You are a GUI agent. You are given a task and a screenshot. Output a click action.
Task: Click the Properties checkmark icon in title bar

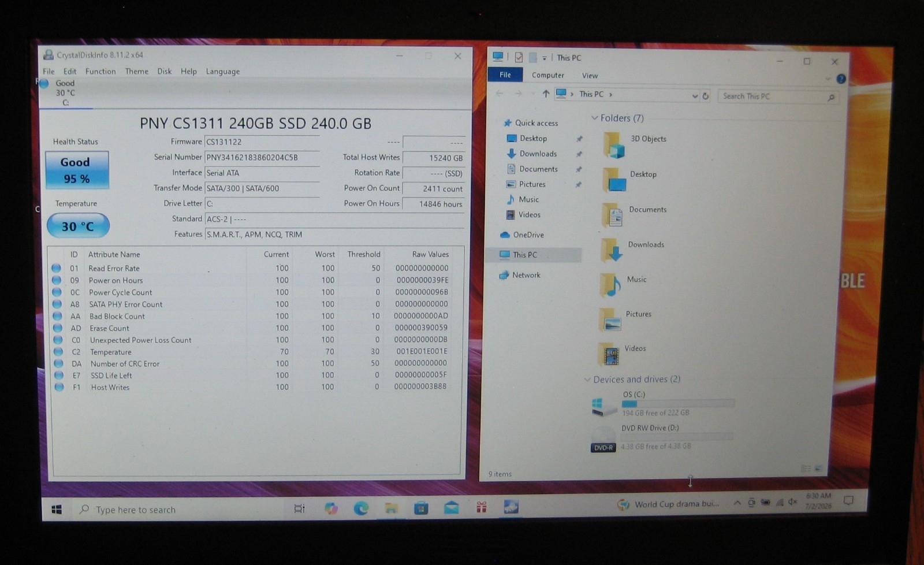point(519,57)
